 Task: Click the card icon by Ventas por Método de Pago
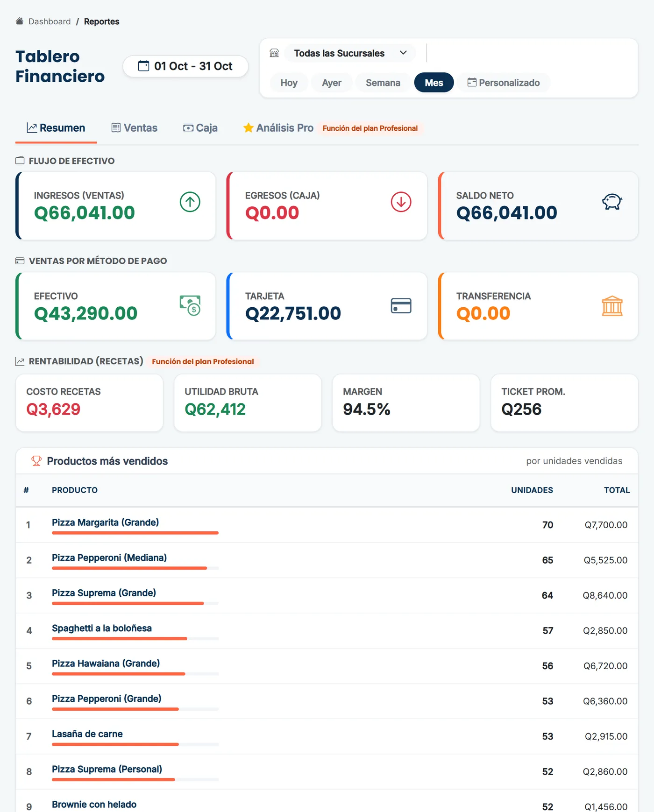coord(20,261)
